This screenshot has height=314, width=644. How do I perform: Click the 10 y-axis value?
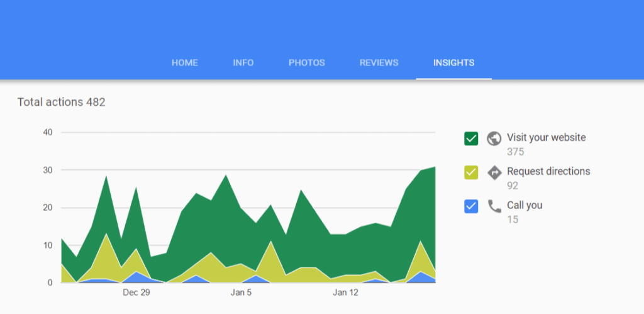(47, 245)
